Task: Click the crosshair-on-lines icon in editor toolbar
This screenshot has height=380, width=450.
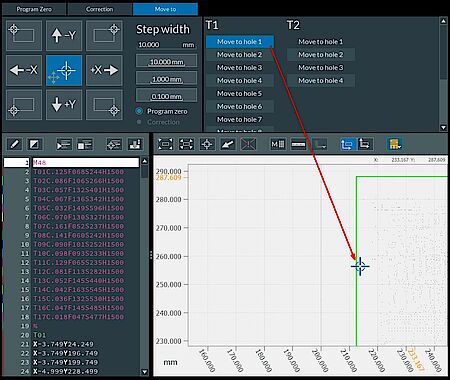Action: click(x=114, y=144)
